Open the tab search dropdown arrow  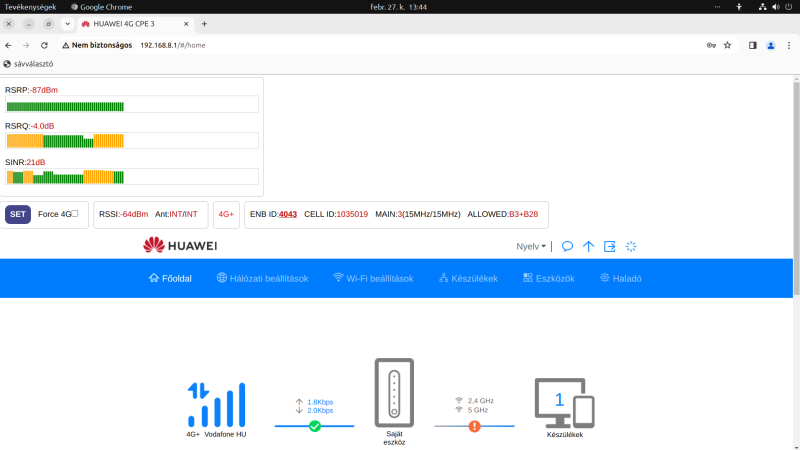67,24
